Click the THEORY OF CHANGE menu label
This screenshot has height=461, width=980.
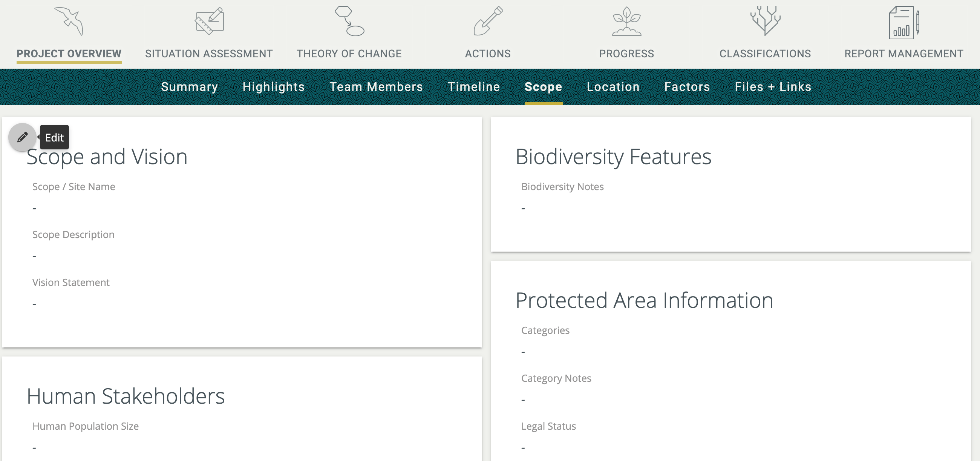click(349, 54)
